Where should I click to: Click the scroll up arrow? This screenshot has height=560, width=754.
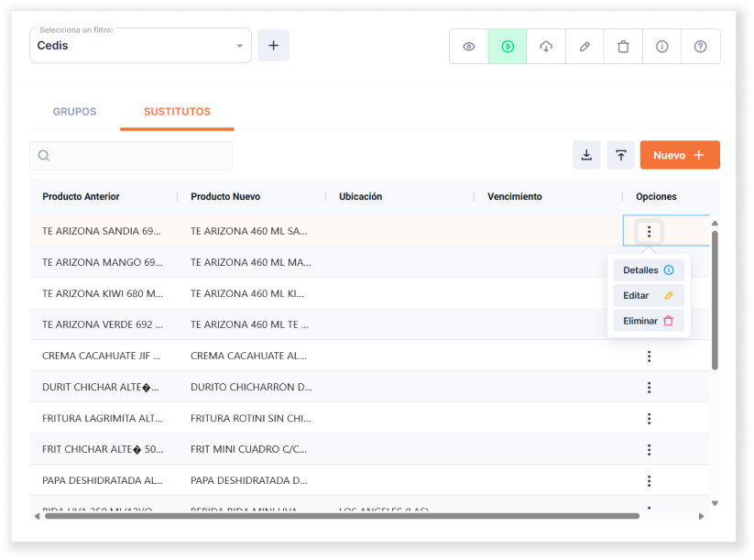(x=715, y=224)
